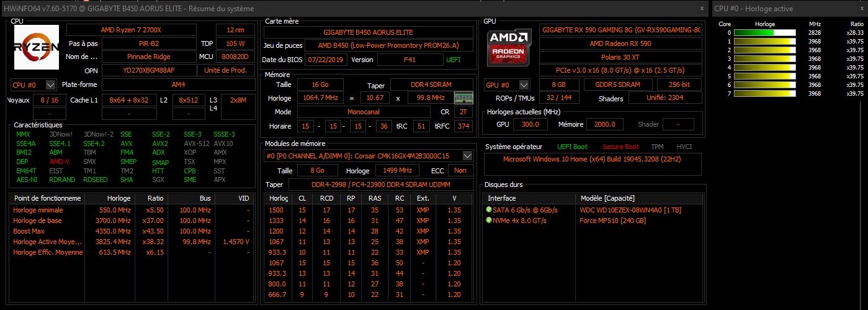Click the Modèle [Capacité] column header

coord(607,198)
